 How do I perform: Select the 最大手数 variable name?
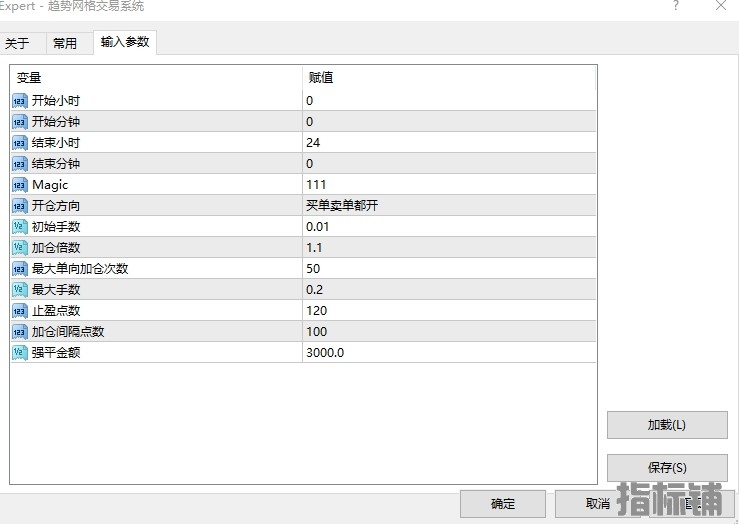pyautogui.click(x=56, y=290)
